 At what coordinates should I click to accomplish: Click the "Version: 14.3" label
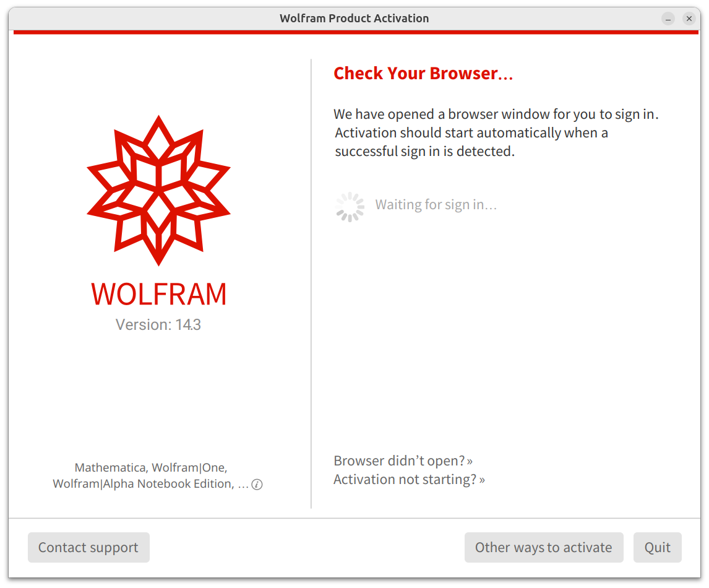point(158,325)
